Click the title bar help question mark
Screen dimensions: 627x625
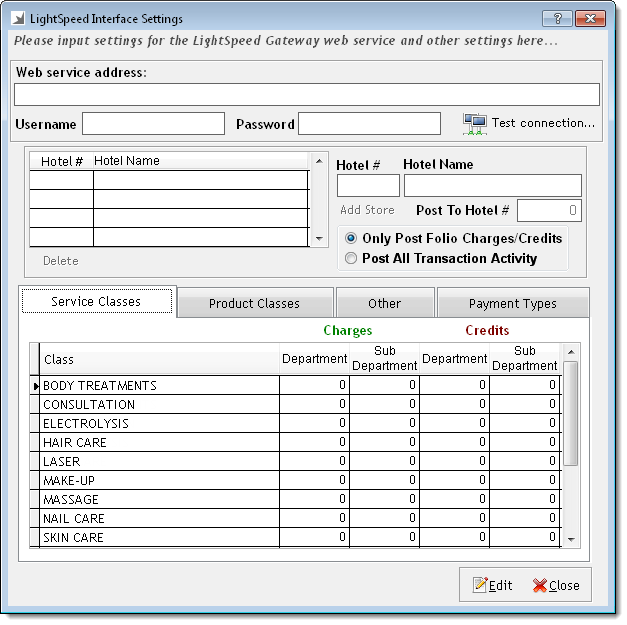coord(555,19)
